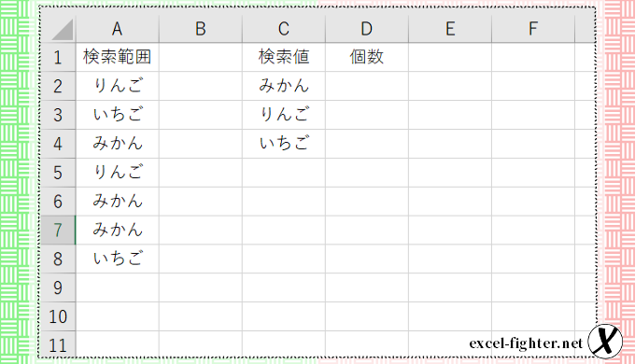Click cell C1 labeled 検索値
This screenshot has height=364, width=635.
click(x=284, y=57)
